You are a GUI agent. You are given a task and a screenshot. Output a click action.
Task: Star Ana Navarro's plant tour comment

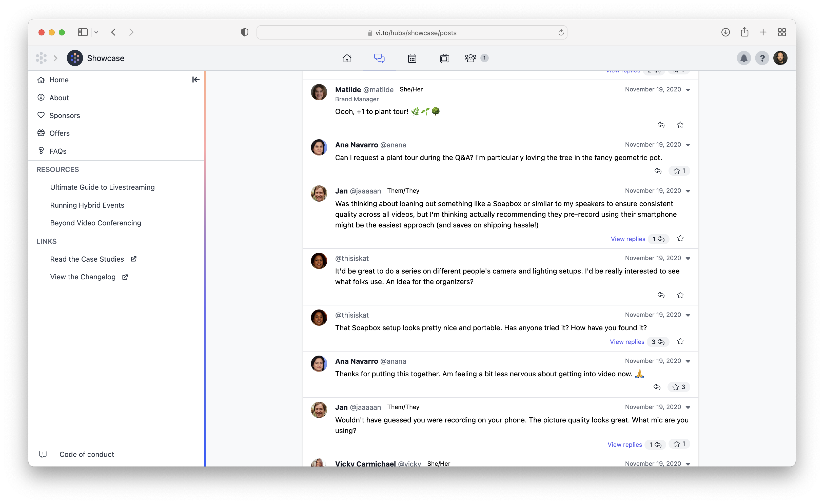click(x=677, y=170)
